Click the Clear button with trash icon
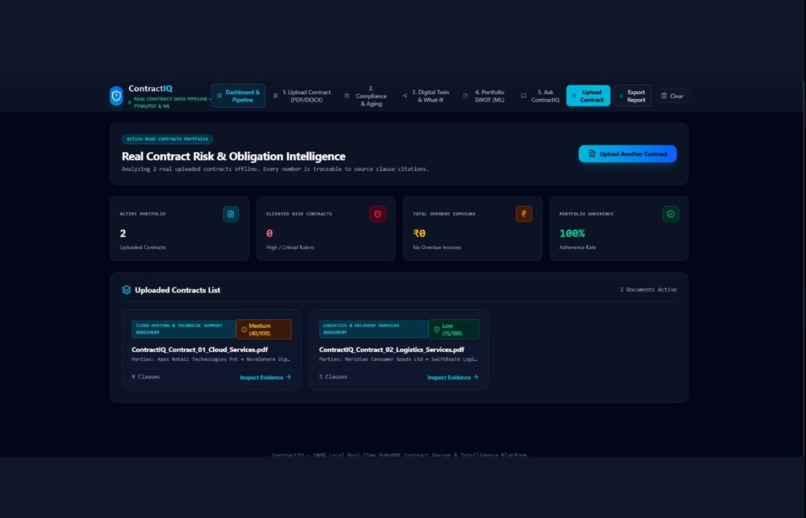806x518 pixels. (672, 96)
